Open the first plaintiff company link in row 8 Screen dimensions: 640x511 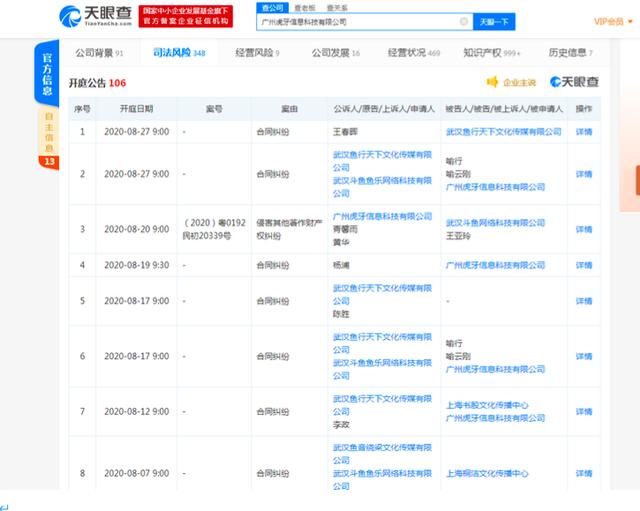tap(382, 454)
